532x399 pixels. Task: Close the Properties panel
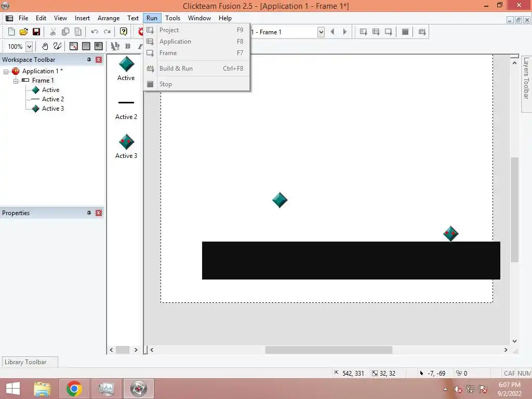coord(98,212)
